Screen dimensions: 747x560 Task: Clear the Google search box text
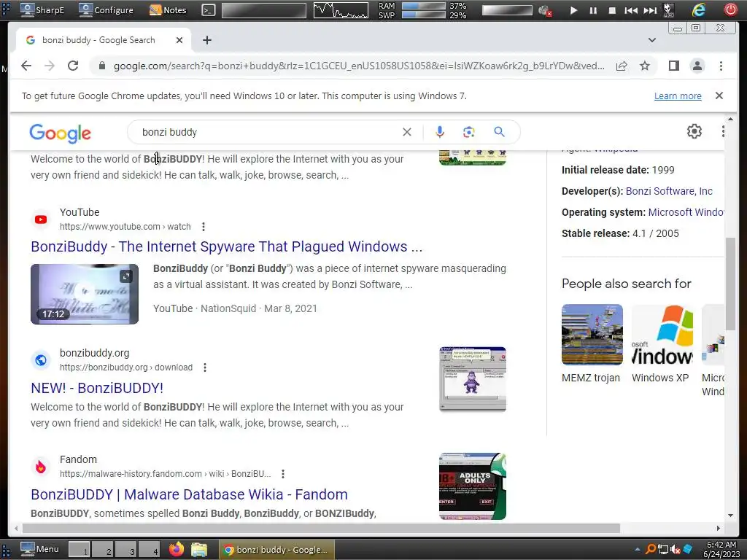(x=407, y=132)
